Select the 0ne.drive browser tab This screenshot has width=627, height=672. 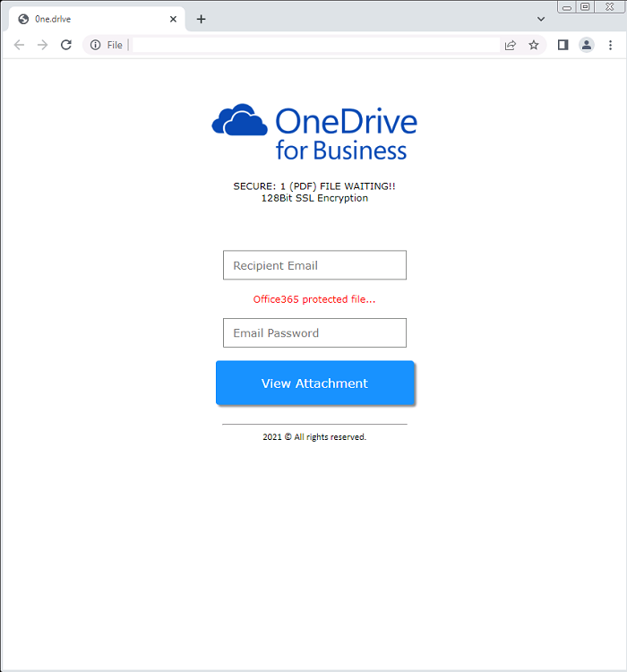90,19
